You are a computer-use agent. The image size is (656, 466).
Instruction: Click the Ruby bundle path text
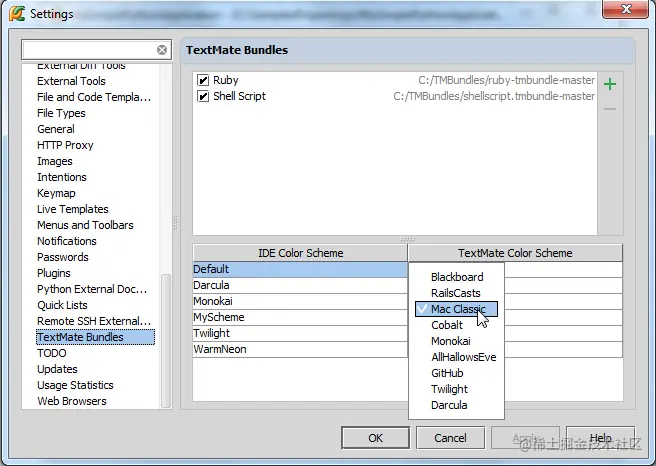506,80
